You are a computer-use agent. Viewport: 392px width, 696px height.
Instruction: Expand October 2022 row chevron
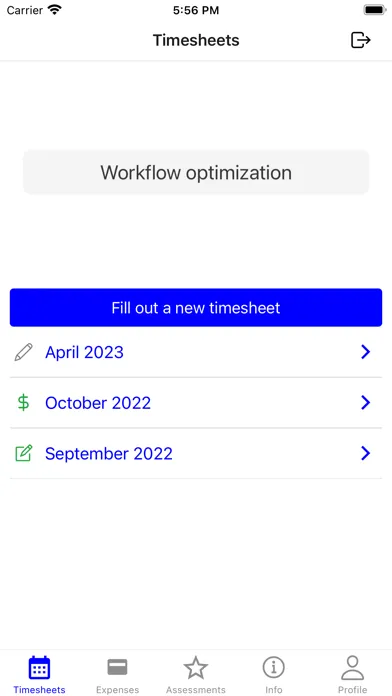pos(365,403)
